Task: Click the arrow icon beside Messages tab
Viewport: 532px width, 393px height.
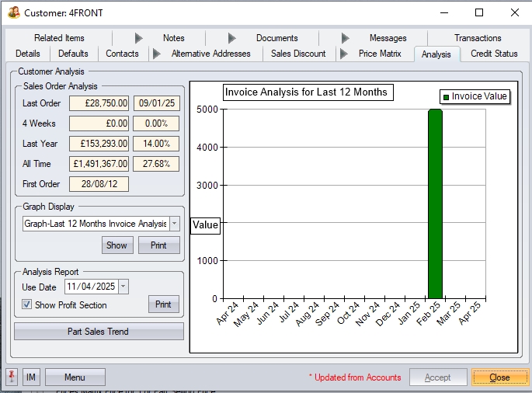Action: (x=346, y=38)
